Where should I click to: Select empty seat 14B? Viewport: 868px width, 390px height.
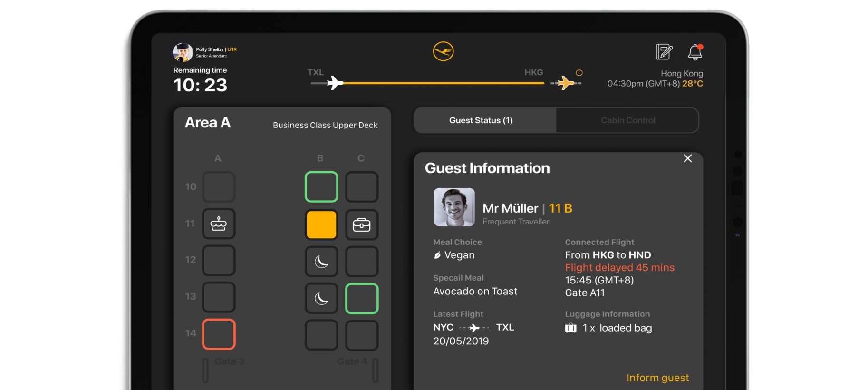(321, 335)
